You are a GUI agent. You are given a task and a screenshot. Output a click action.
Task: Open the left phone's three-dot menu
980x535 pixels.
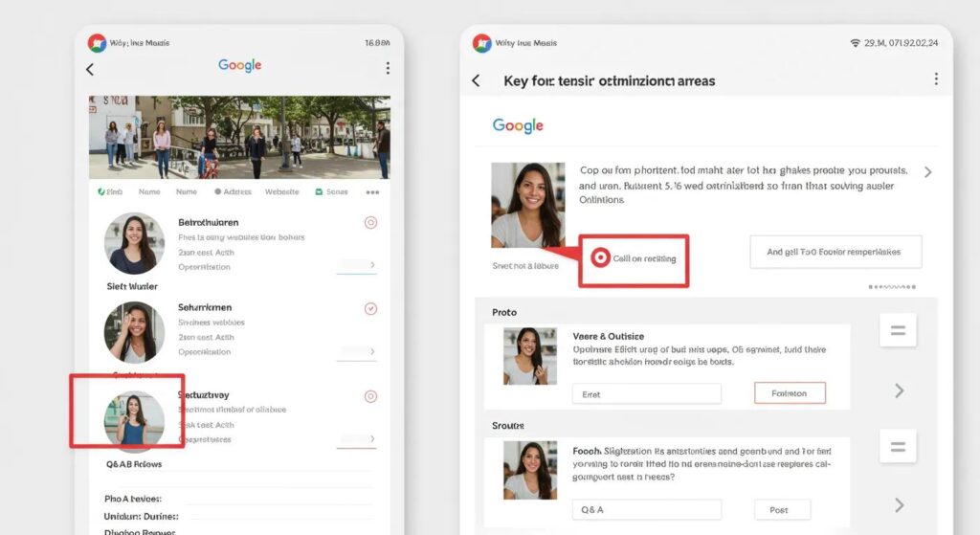point(389,68)
